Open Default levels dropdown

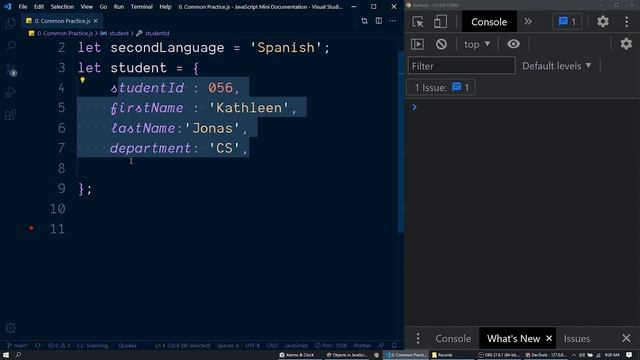[557, 66]
